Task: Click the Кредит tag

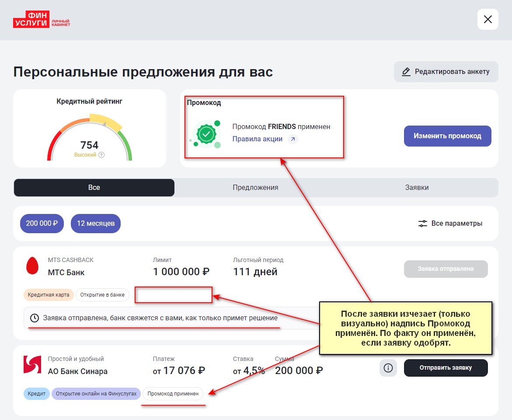Action: tap(37, 393)
